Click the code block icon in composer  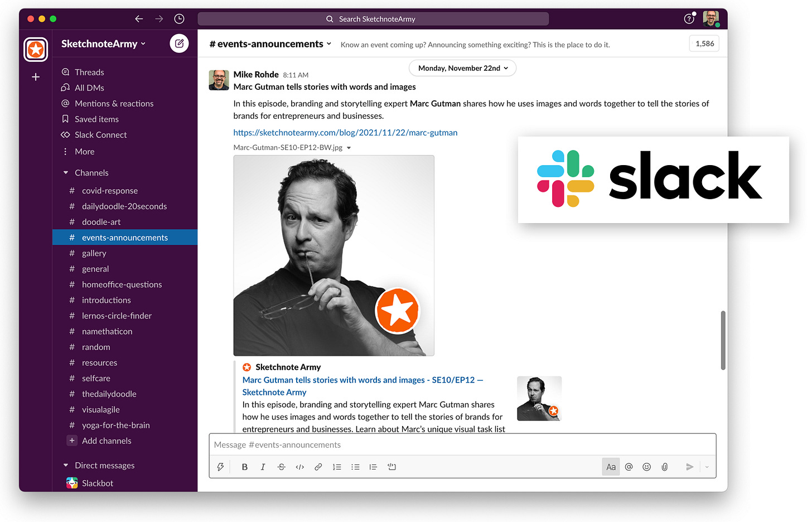pos(392,467)
